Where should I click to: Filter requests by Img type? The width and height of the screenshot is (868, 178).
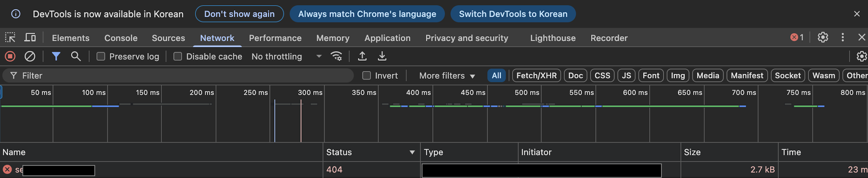point(678,76)
